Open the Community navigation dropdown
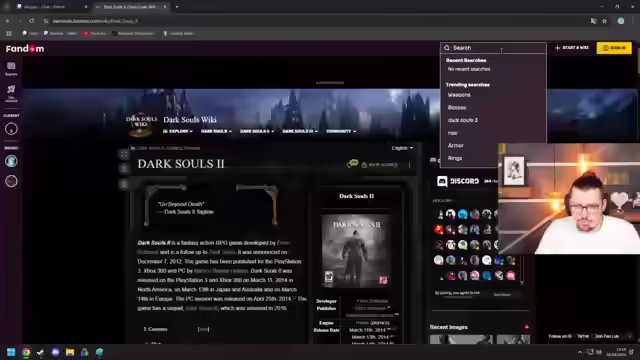Viewport: 640px width, 360px height. click(x=341, y=131)
